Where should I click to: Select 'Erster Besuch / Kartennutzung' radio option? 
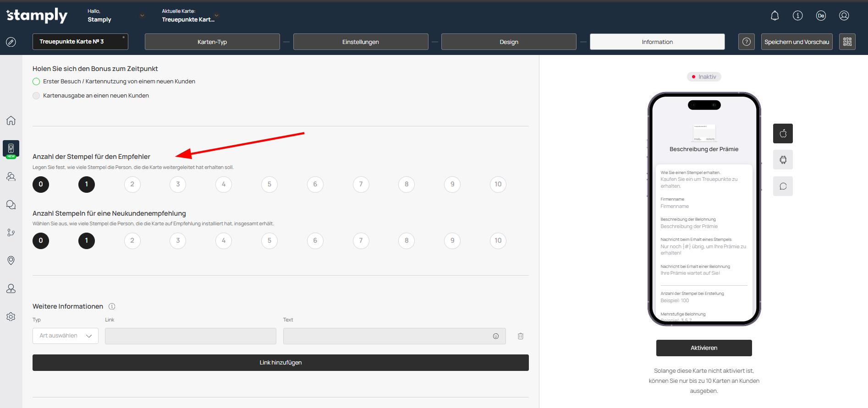(36, 82)
